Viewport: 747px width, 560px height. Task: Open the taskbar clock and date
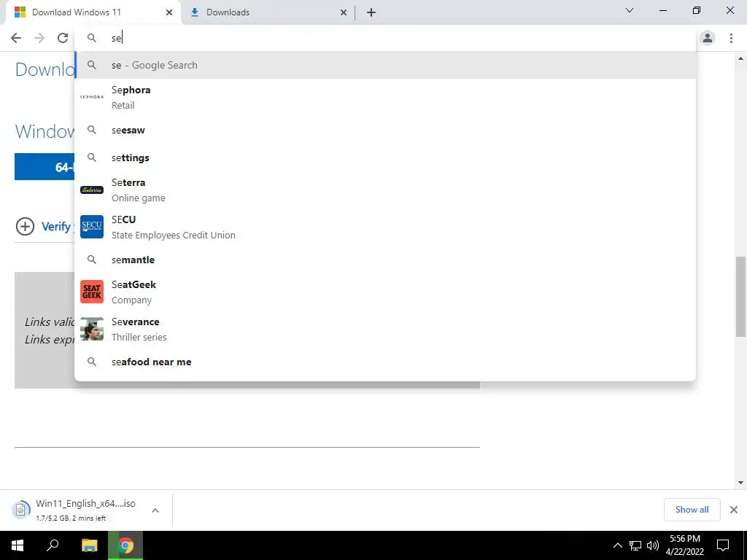click(684, 545)
